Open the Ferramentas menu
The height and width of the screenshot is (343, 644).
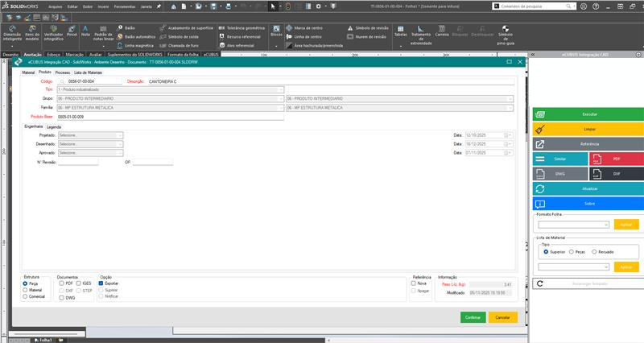pos(123,6)
